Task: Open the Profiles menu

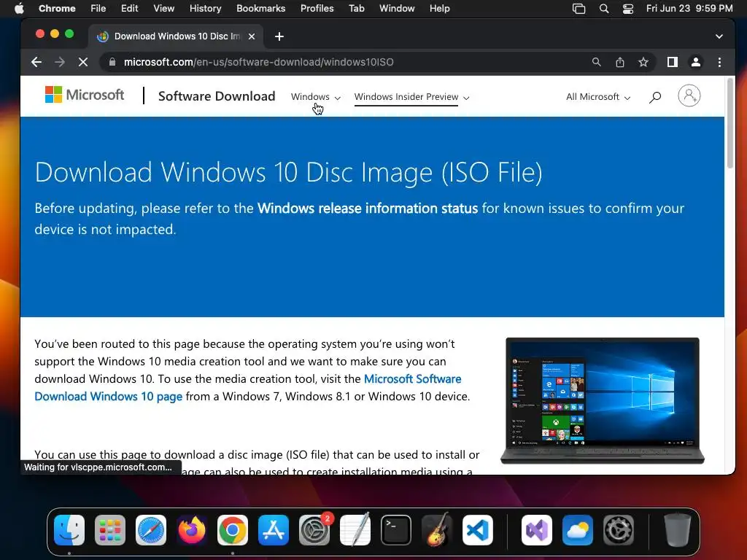Action: coord(317,8)
